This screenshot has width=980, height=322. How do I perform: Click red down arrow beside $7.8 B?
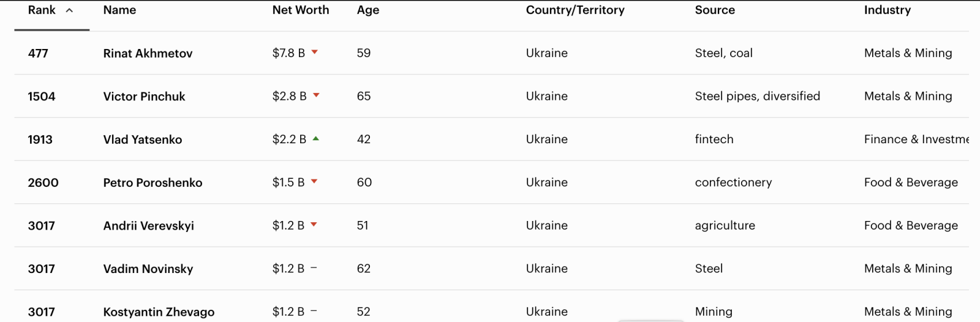pyautogui.click(x=315, y=53)
